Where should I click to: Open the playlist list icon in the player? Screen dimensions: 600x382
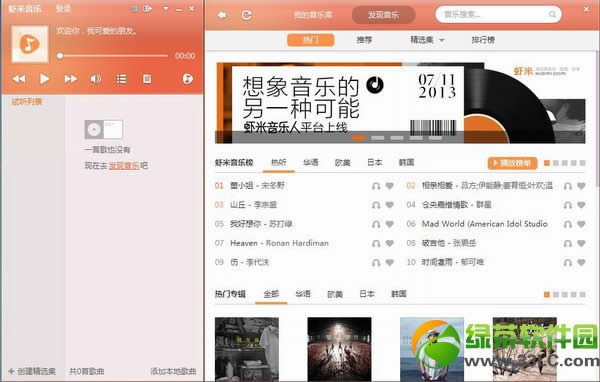121,79
